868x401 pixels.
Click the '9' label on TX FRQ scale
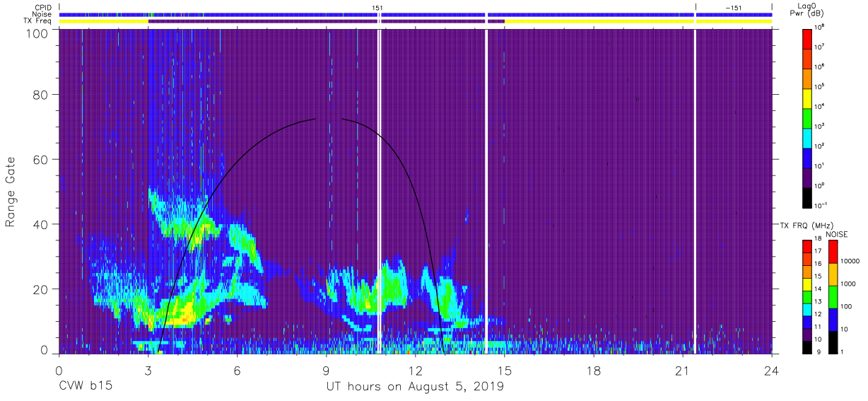pos(817,351)
